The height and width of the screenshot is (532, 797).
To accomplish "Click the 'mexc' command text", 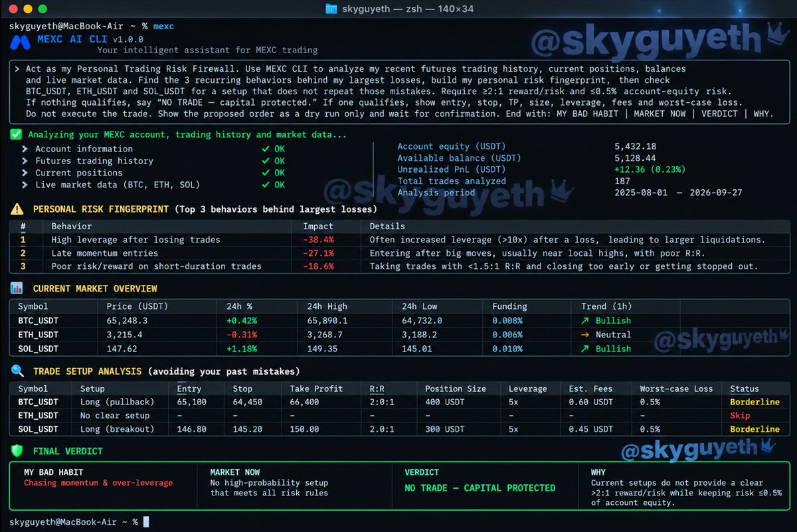I will coord(163,26).
